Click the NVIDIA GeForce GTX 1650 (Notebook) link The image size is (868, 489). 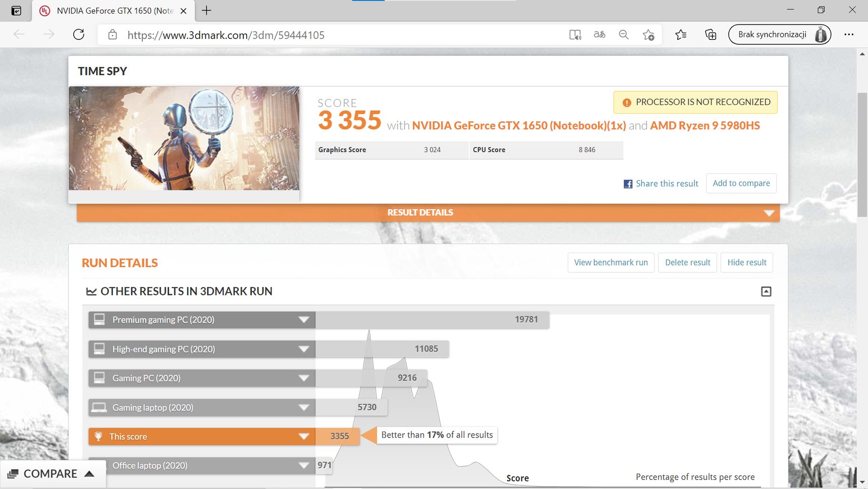pos(519,126)
